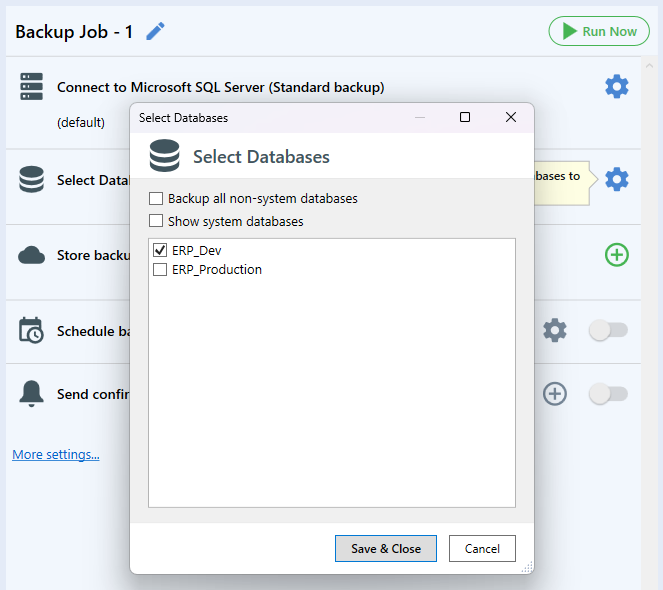Click the cloud icon for Store backups
The width and height of the screenshot is (663, 590).
[x=31, y=255]
